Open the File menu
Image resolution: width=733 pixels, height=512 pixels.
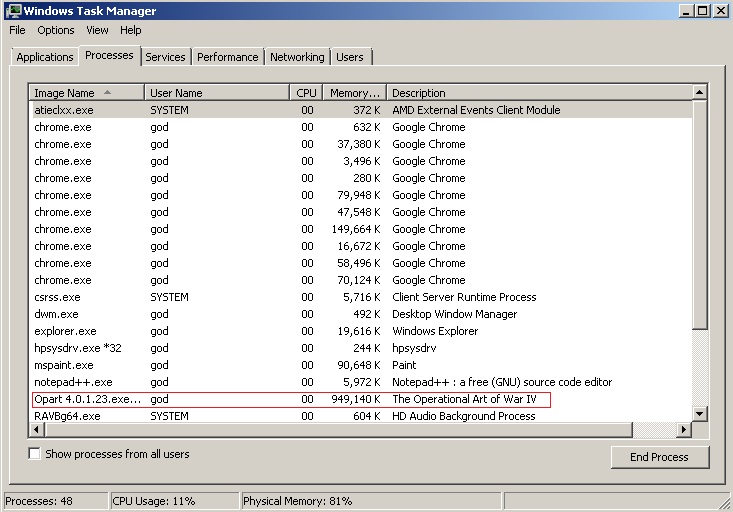pos(17,30)
